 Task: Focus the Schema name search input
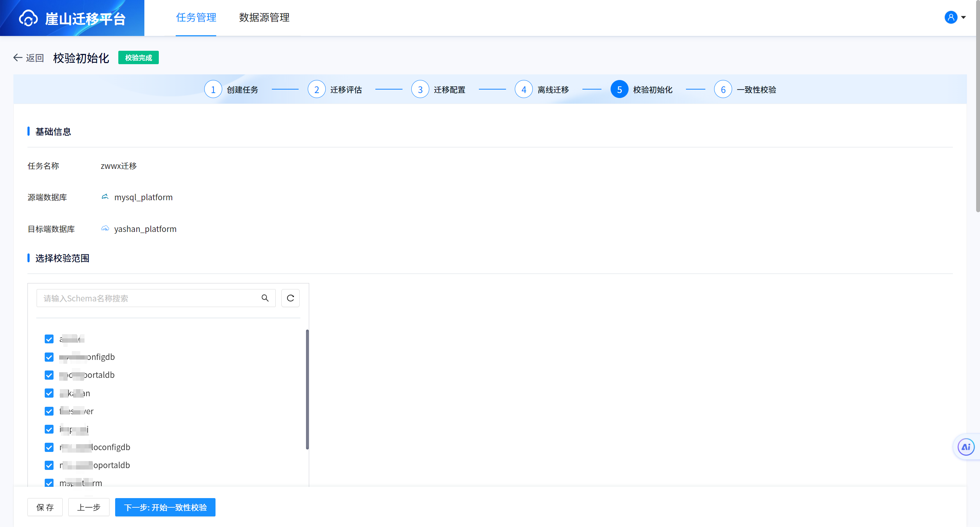click(148, 298)
